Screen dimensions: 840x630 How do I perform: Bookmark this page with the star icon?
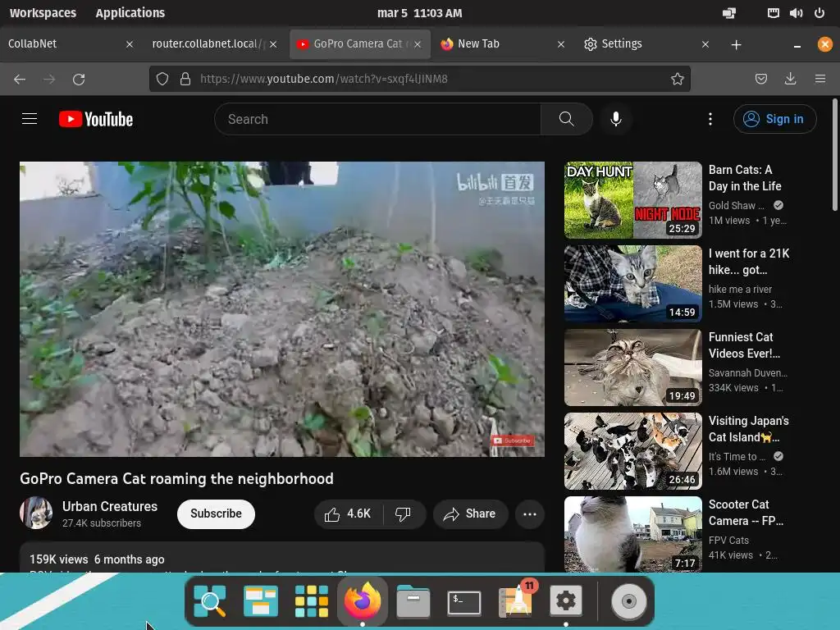click(x=677, y=80)
